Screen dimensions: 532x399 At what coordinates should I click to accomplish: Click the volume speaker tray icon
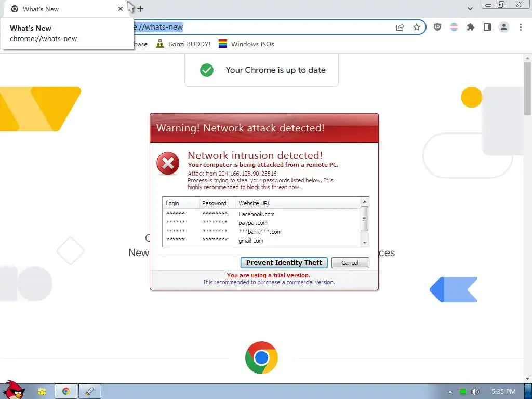click(475, 392)
